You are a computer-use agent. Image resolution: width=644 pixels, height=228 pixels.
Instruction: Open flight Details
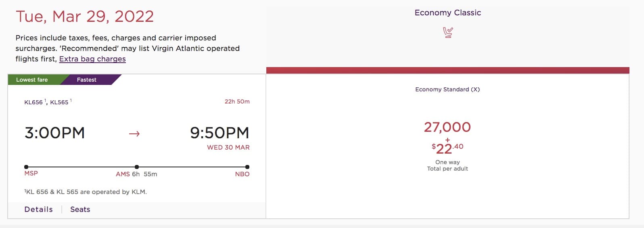point(39,209)
